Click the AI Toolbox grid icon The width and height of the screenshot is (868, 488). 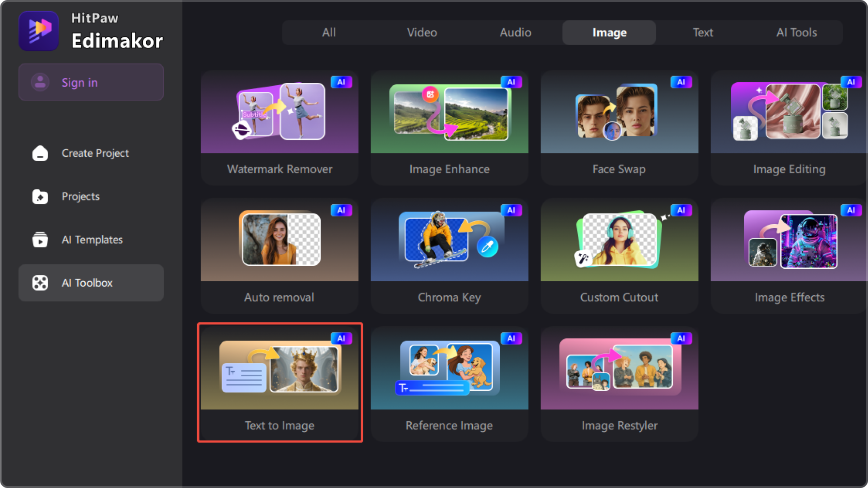pyautogui.click(x=40, y=283)
